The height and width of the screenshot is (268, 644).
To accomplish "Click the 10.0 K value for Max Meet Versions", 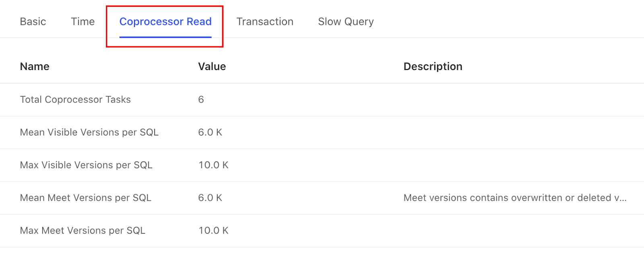I will click(x=213, y=230).
